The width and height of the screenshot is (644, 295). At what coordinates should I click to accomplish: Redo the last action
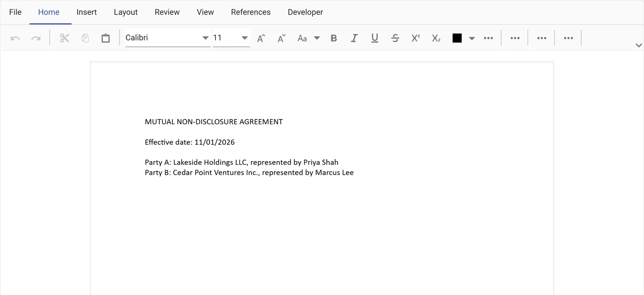(36, 38)
